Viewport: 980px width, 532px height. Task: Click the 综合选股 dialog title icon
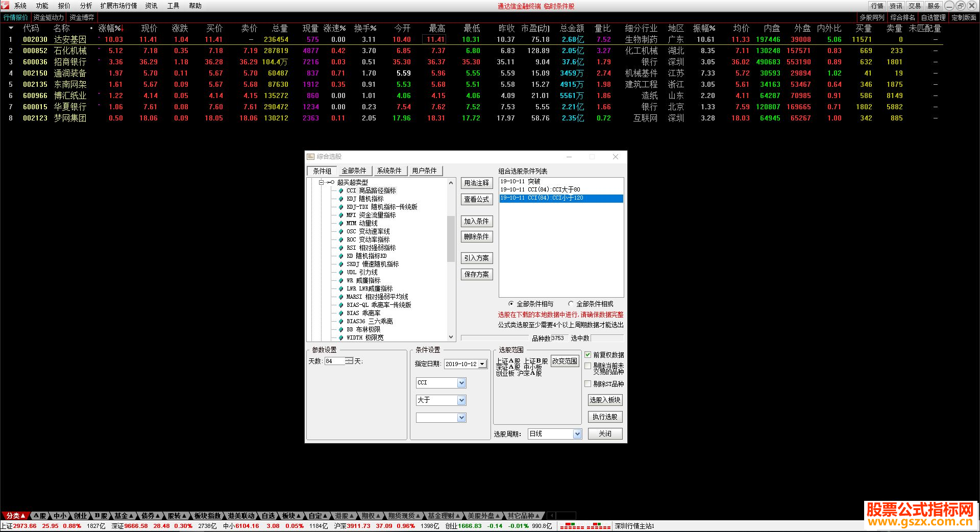point(310,157)
